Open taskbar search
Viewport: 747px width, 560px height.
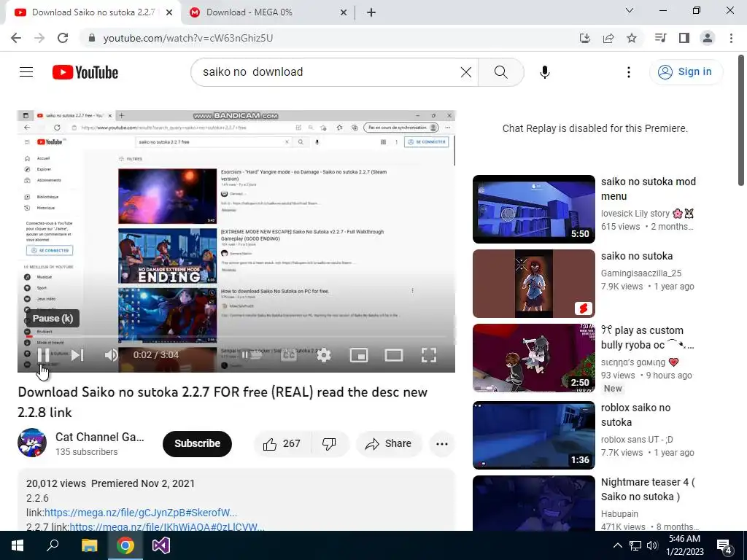tap(53, 545)
